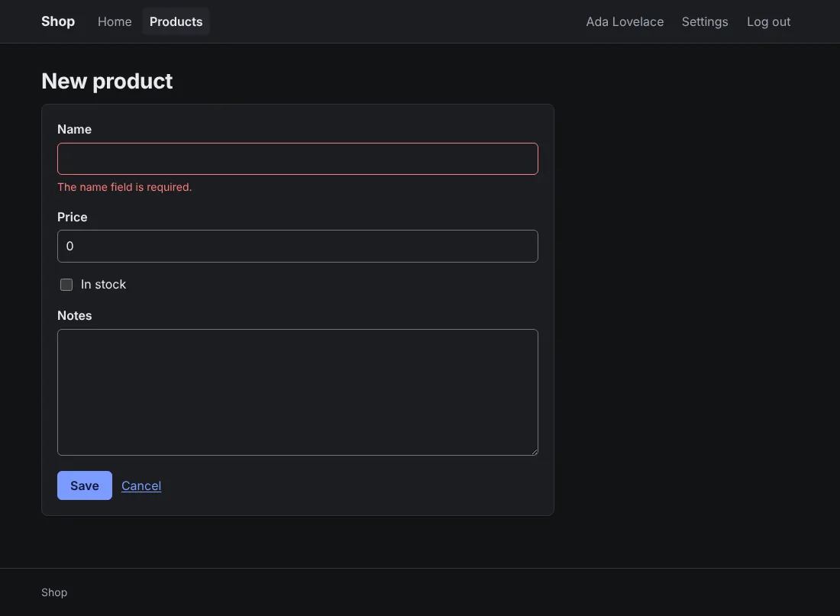Click the 'The name field is required.' error

[x=124, y=187]
